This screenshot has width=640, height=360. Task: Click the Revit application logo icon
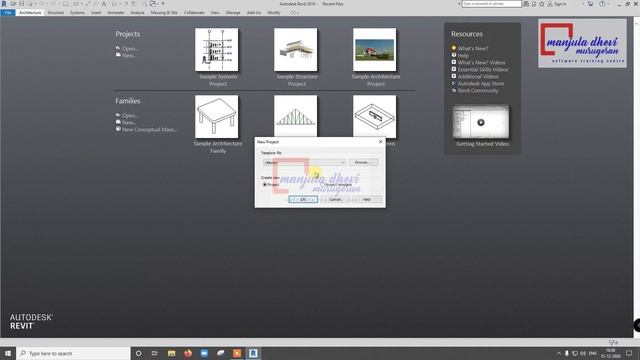[x=4, y=4]
